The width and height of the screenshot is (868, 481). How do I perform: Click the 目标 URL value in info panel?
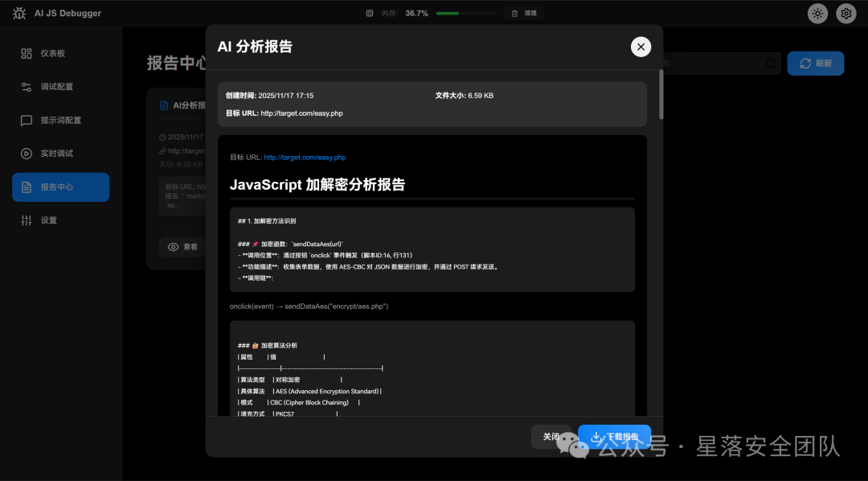(301, 113)
